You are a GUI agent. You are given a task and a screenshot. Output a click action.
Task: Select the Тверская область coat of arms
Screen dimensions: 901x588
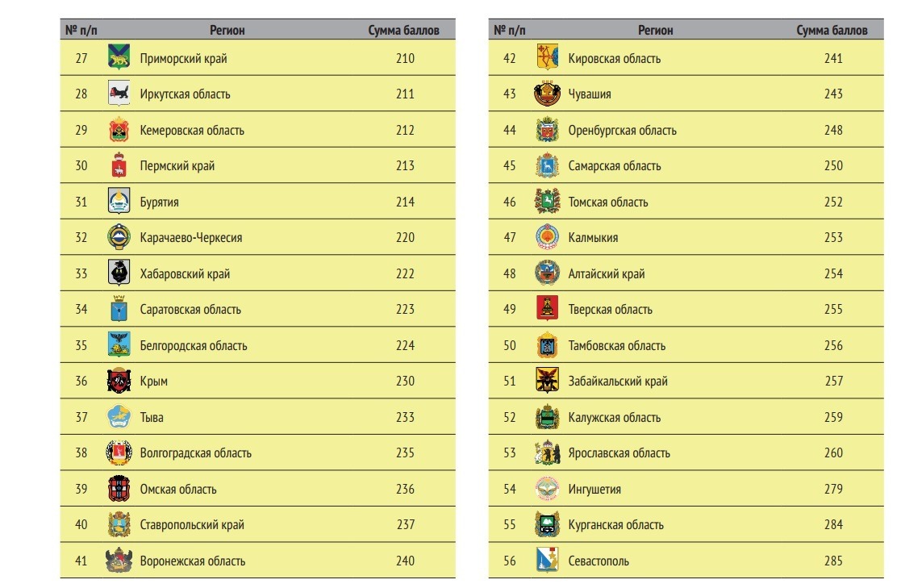tap(547, 309)
